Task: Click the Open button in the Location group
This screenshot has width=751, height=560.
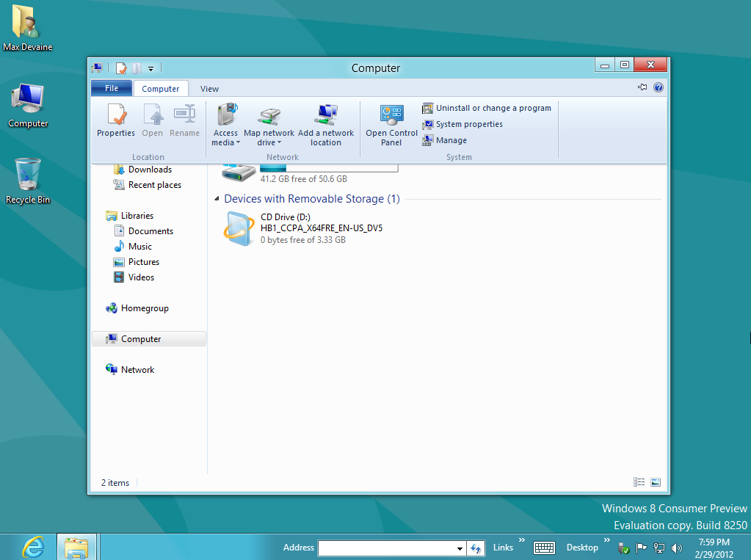Action: click(x=152, y=120)
